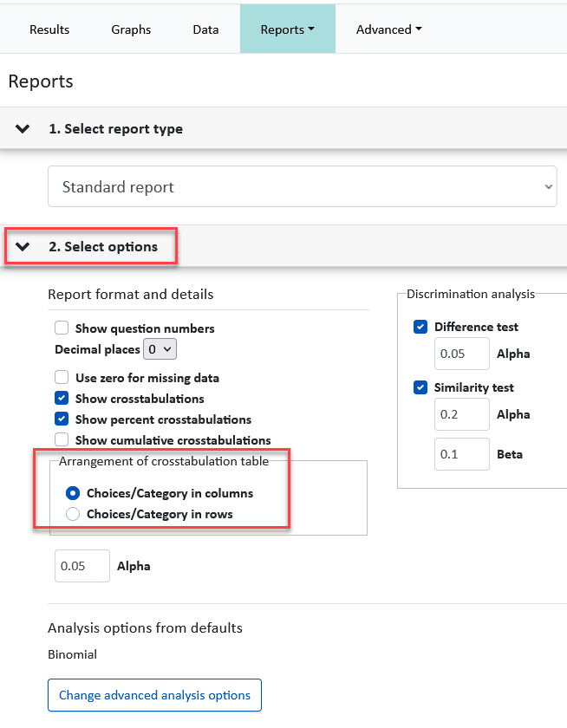Viewport: 567px width, 728px height.
Task: Collapse the Select report type chevron
Action: click(23, 128)
